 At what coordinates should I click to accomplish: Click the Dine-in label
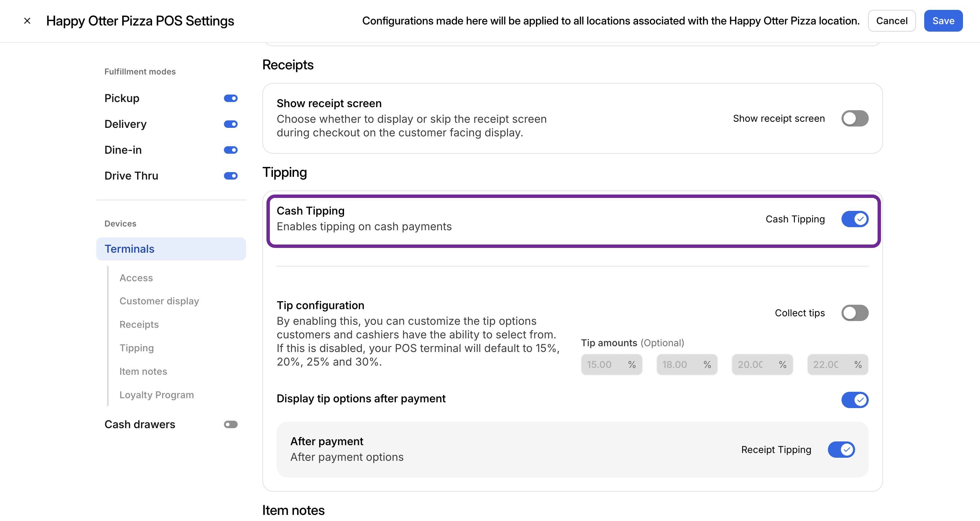click(123, 150)
